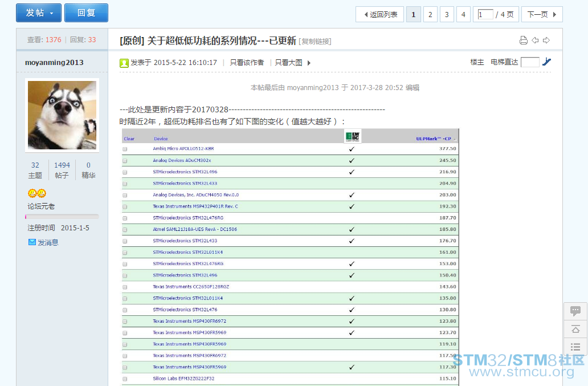The height and width of the screenshot is (386, 588).
Task: Click 复制链接 copy link
Action: 315,41
